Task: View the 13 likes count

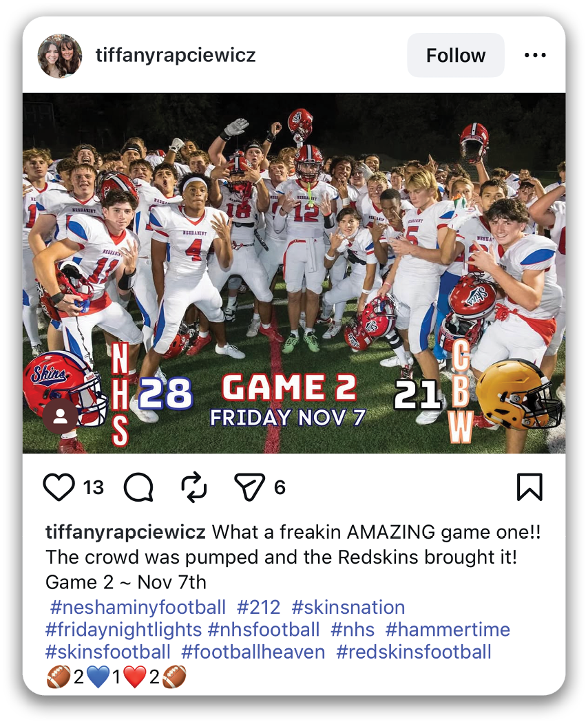Action: pos(94,487)
